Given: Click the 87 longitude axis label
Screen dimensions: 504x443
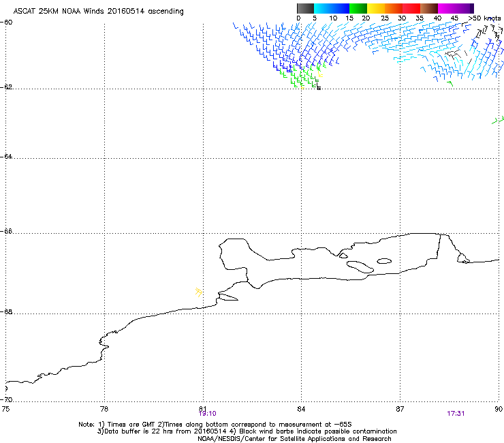Looking at the screenshot, I should click(x=400, y=409).
